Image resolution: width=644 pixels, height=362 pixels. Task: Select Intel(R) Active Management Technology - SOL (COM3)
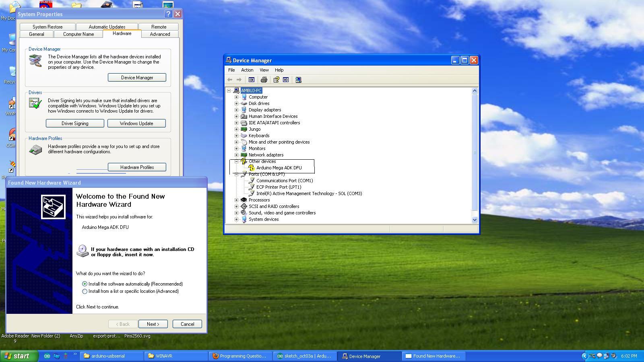(309, 193)
